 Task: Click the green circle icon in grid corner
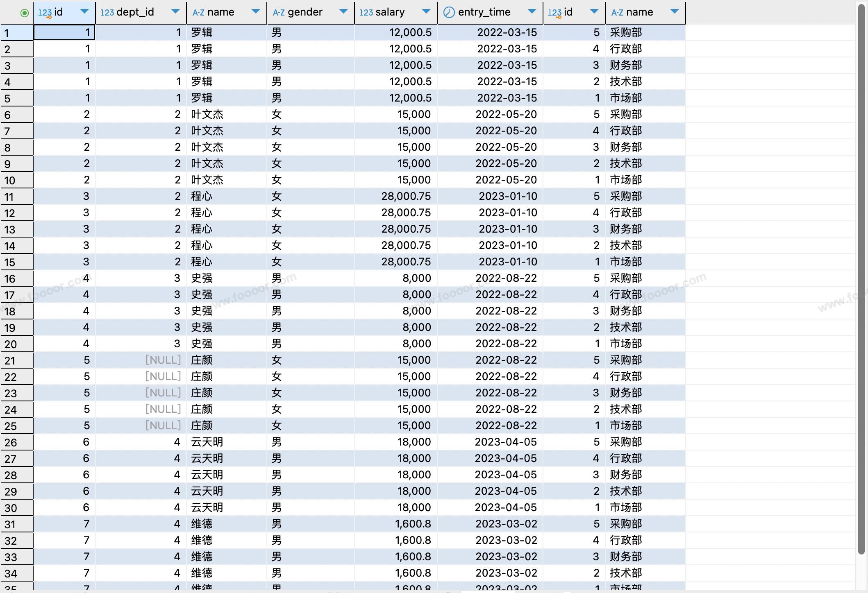point(24,13)
